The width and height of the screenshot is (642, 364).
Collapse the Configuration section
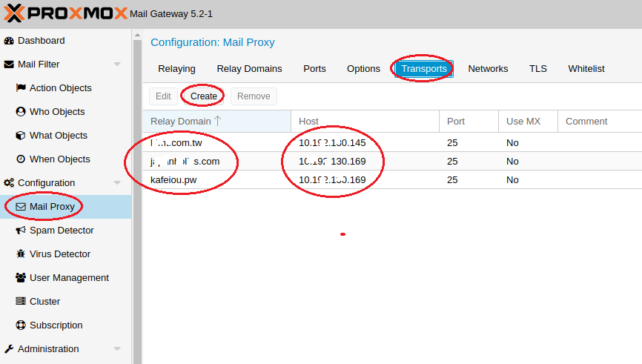coord(117,182)
